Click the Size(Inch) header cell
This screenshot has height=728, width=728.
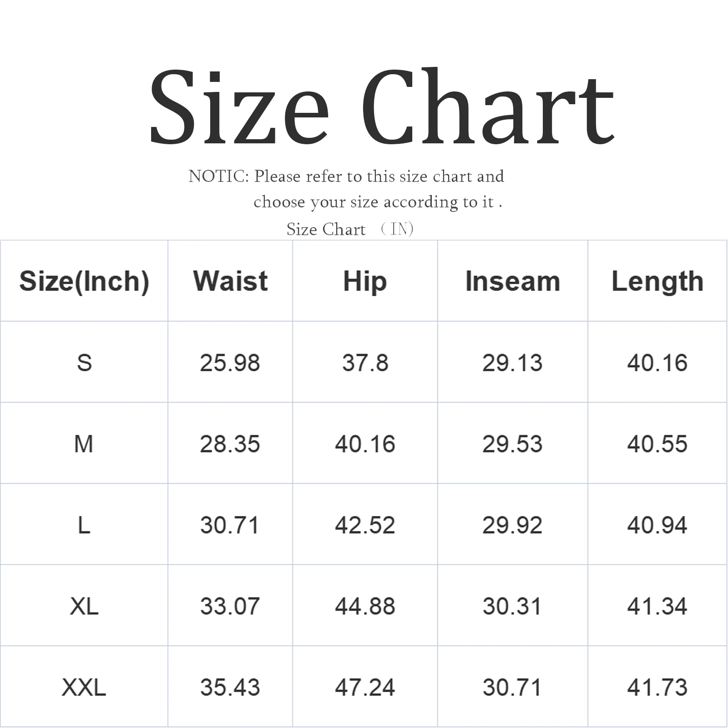click(84, 281)
